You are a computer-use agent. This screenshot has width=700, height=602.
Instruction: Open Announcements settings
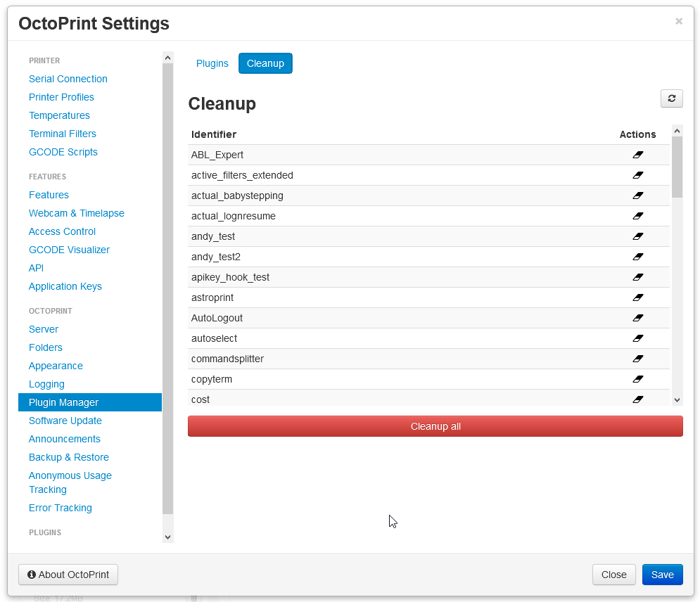[64, 439]
